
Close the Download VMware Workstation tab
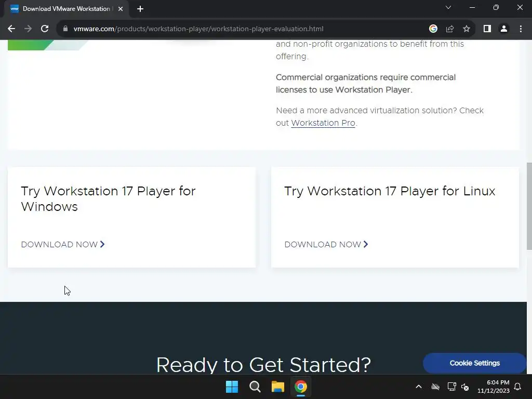(121, 9)
